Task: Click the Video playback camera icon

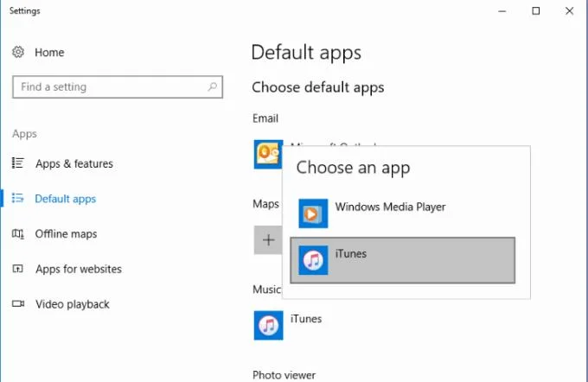Action: [17, 303]
